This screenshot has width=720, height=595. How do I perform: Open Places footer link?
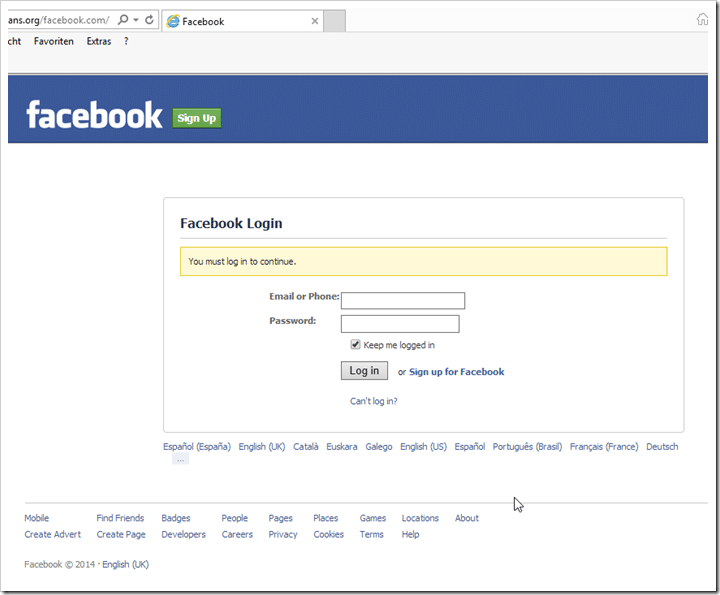point(326,518)
